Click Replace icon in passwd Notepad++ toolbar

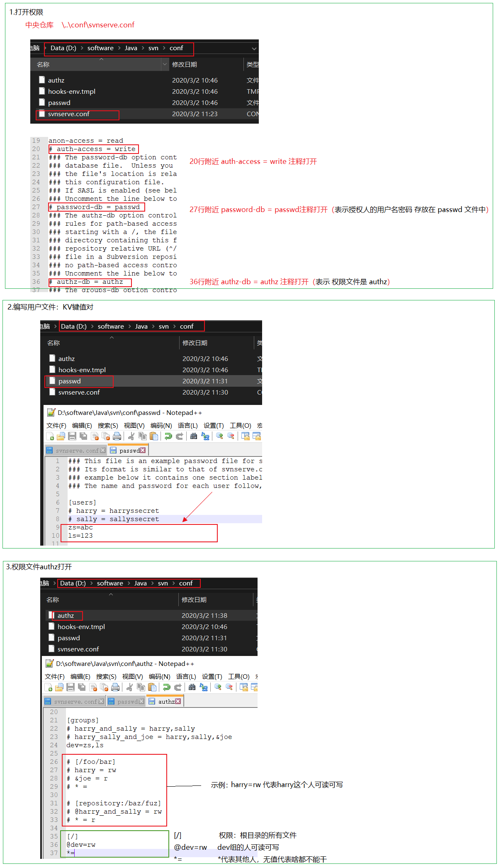click(205, 436)
